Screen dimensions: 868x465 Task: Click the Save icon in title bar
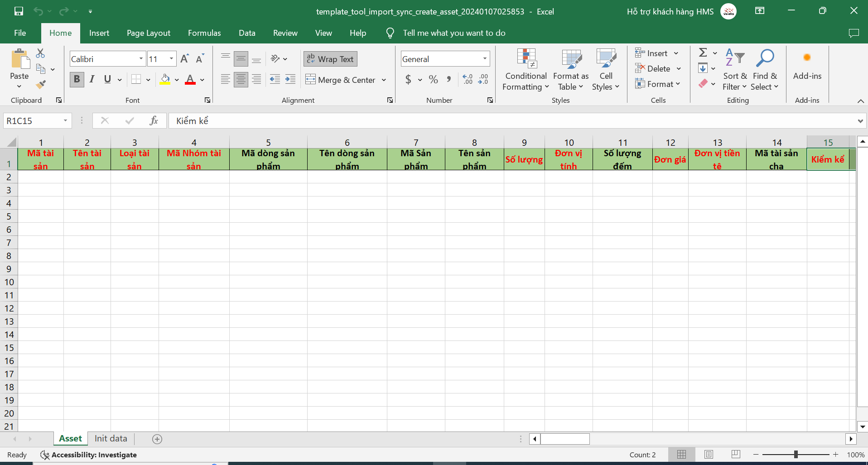(19, 11)
